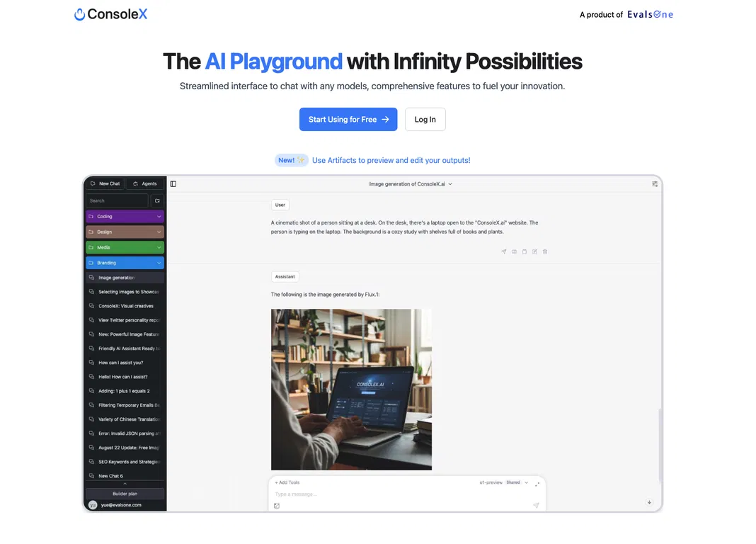
Task: Expand the message box with expand icon
Action: pyautogui.click(x=537, y=483)
